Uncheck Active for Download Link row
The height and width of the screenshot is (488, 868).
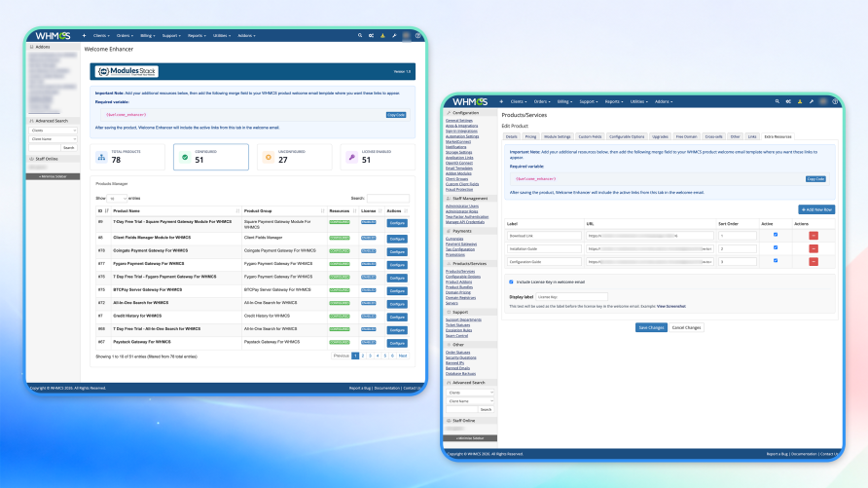pyautogui.click(x=775, y=235)
